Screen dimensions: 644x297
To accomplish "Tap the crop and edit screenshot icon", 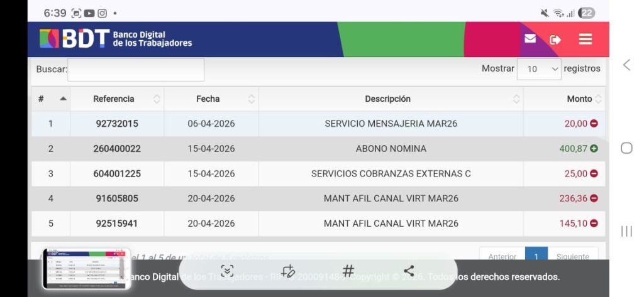I will (288, 271).
